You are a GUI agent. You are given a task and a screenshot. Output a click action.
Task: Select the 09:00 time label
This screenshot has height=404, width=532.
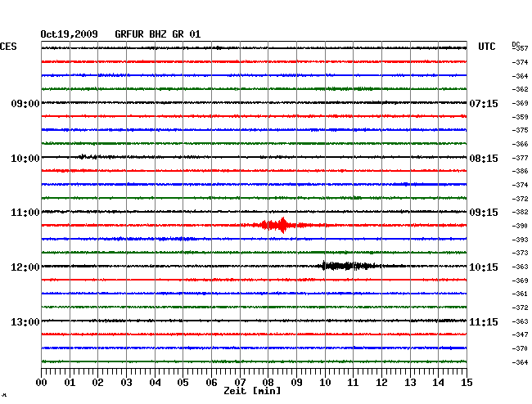(x=25, y=103)
